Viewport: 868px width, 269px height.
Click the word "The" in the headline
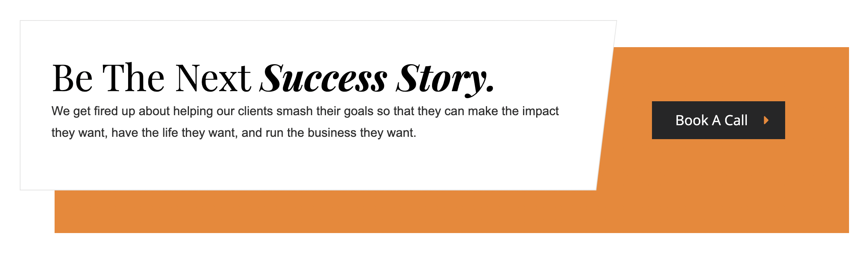pos(134,78)
